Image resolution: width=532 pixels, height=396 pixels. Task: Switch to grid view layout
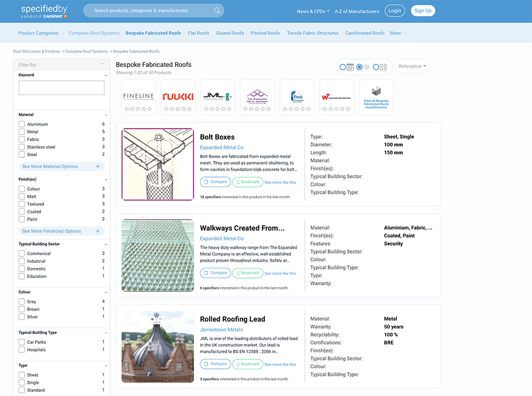click(x=380, y=67)
